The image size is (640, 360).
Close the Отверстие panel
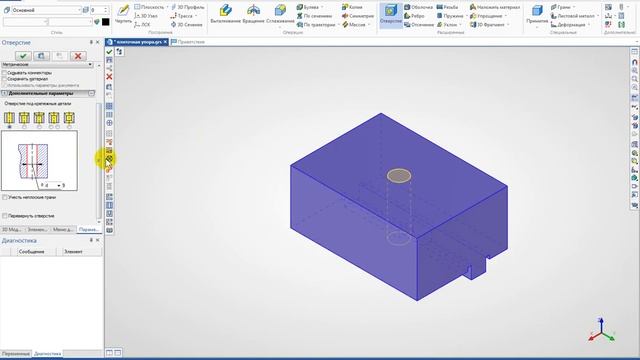(x=98, y=42)
